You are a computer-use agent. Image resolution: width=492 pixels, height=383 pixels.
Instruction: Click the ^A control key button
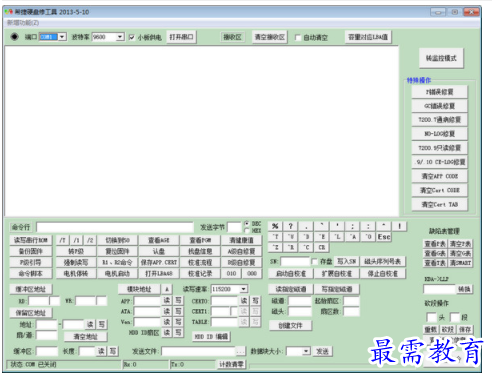353,237
